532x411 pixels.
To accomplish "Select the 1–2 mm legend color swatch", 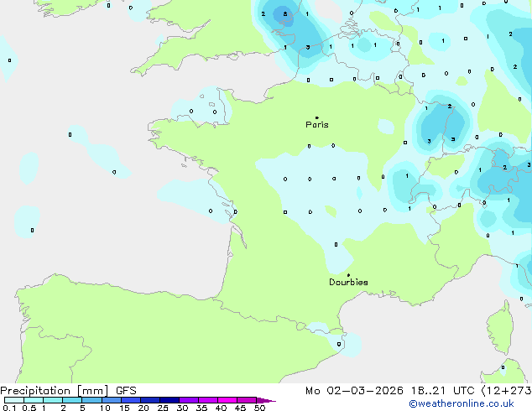I will pos(53,400).
